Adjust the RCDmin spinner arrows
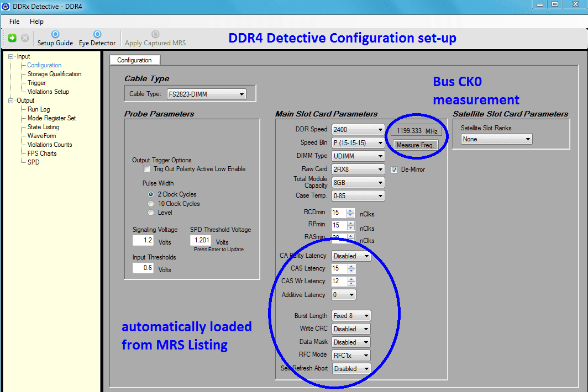This screenshot has height=392, width=588. click(350, 213)
